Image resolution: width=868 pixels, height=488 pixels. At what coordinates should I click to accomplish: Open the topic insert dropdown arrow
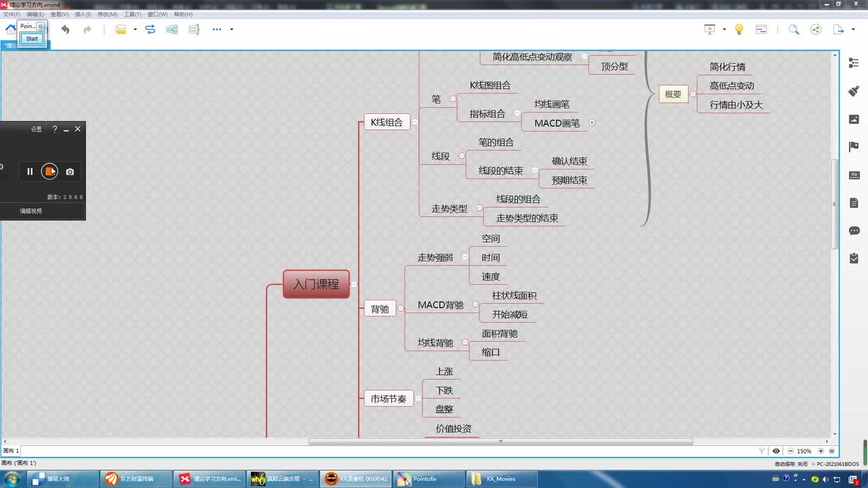tap(135, 29)
